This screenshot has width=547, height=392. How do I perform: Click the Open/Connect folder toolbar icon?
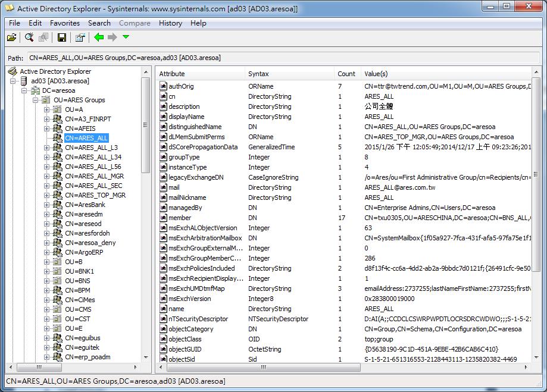11,37
